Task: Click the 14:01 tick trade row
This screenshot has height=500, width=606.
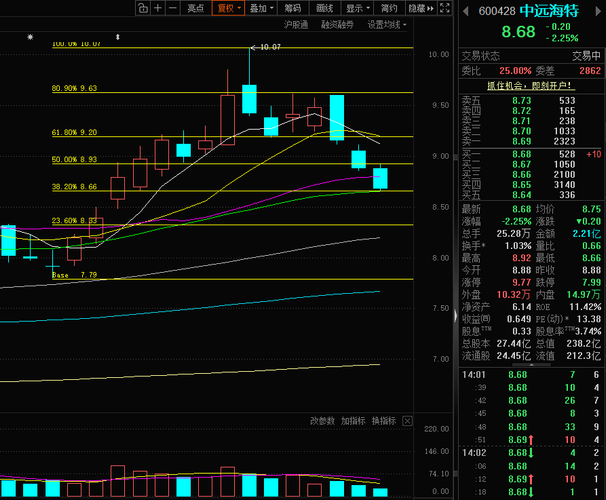Action: click(x=531, y=375)
